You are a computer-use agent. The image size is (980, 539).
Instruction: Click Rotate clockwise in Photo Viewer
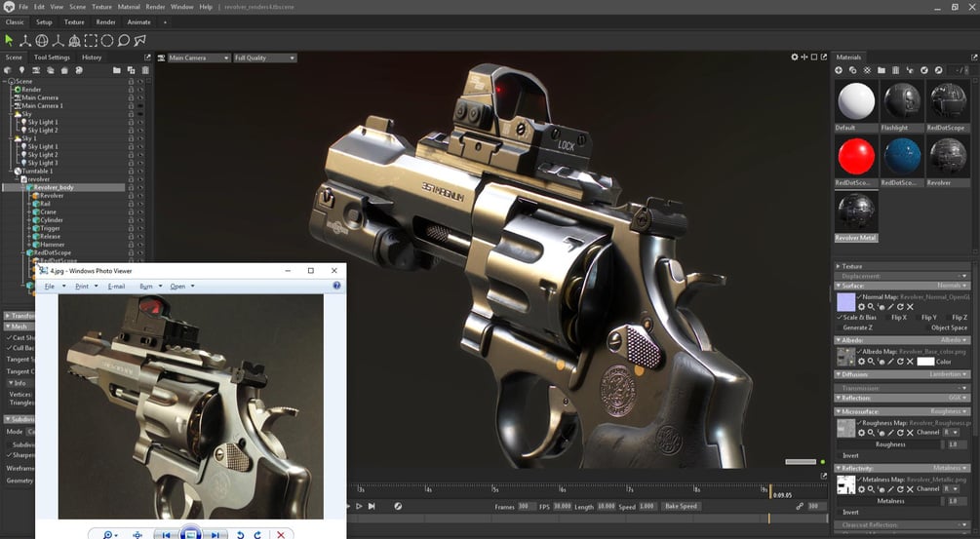(x=257, y=535)
